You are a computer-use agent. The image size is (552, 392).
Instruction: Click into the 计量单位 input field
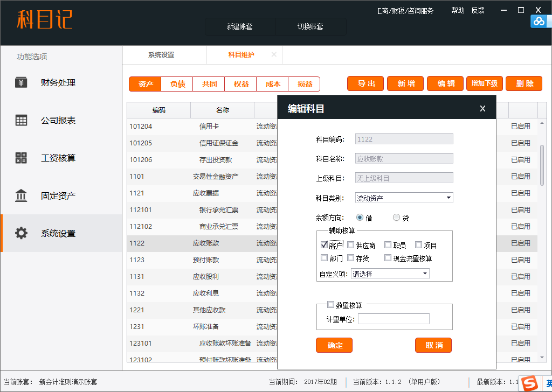coord(394,319)
